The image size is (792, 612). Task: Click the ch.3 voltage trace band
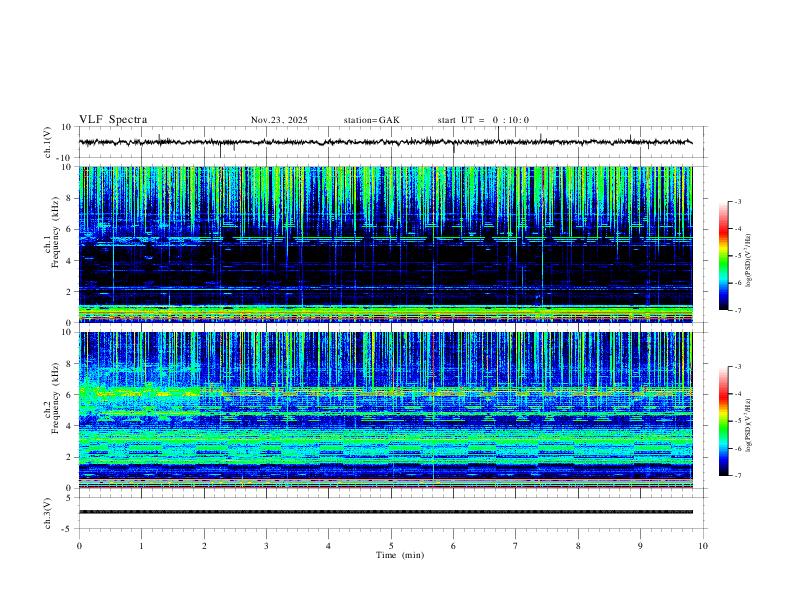(386, 512)
